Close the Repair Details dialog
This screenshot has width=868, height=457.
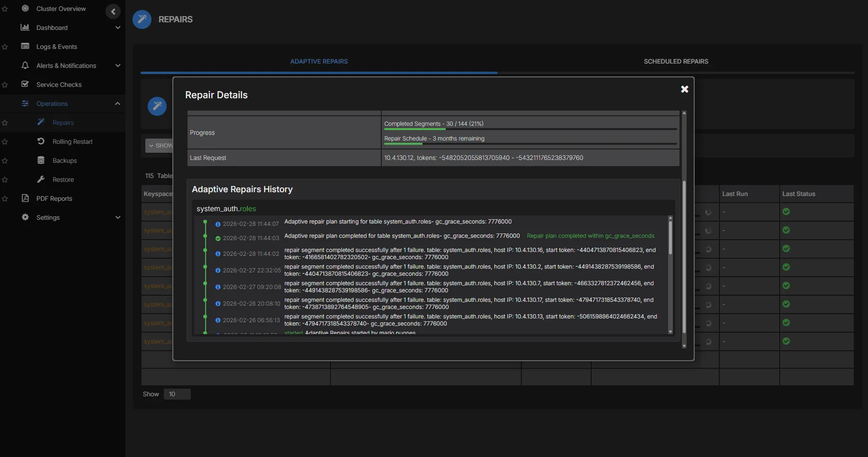pos(684,89)
